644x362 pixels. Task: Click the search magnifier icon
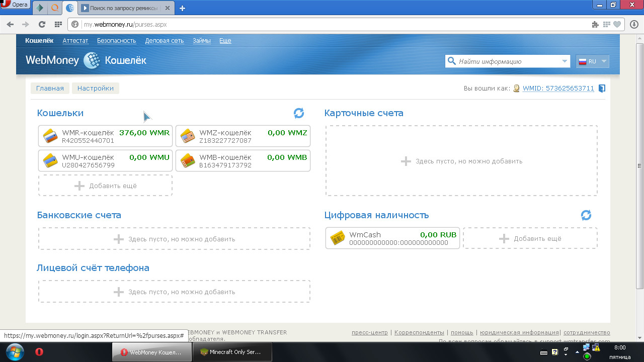451,61
